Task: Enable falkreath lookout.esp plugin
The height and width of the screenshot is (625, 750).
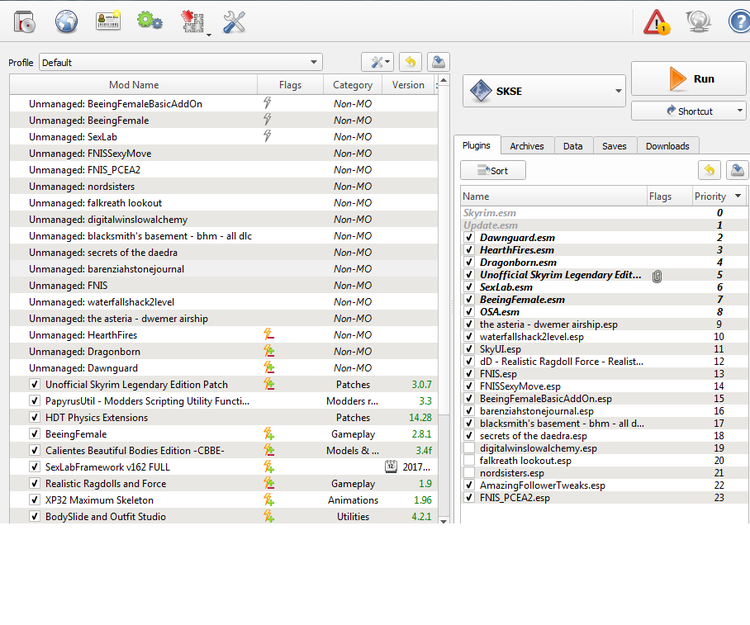Action: tap(469, 461)
